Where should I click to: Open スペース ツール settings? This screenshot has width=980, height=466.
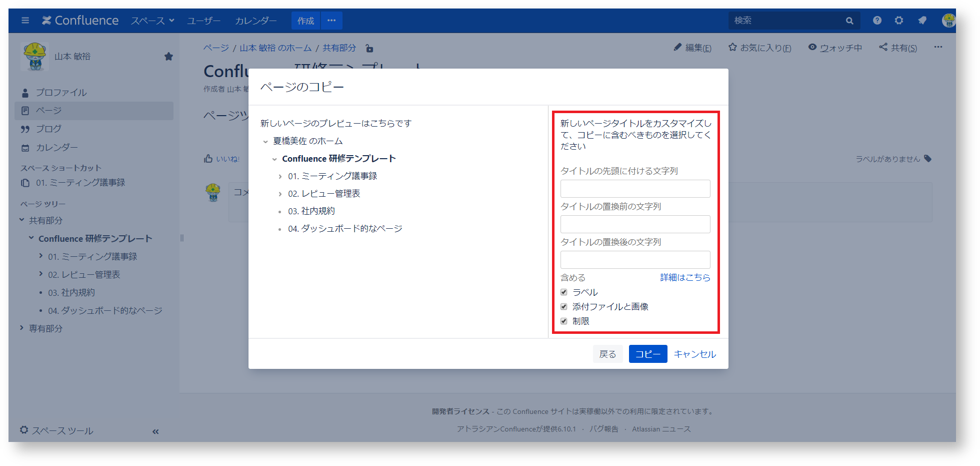point(56,430)
